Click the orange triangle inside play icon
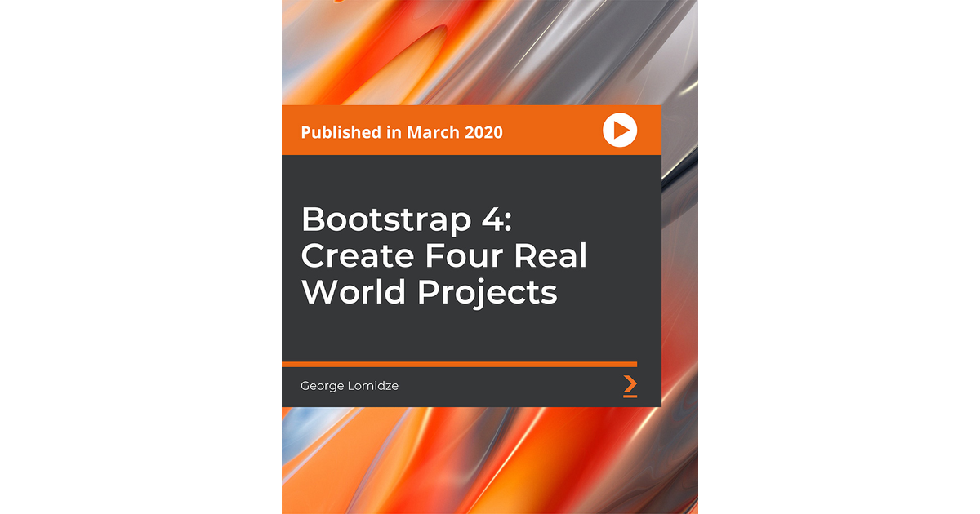Viewport: 980px width, 514px height. click(x=621, y=130)
